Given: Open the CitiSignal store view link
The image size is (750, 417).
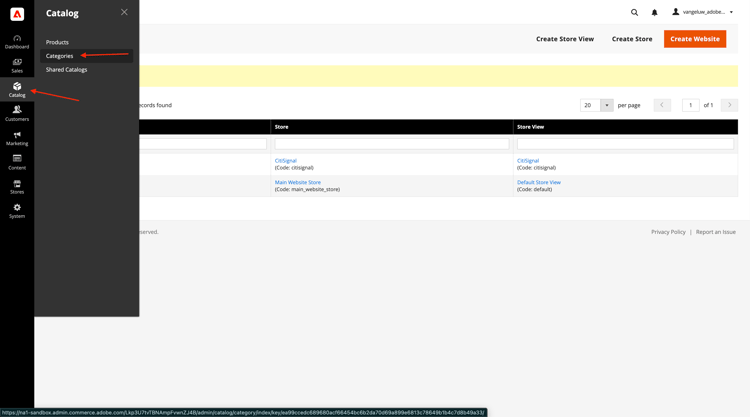Looking at the screenshot, I should tap(528, 161).
